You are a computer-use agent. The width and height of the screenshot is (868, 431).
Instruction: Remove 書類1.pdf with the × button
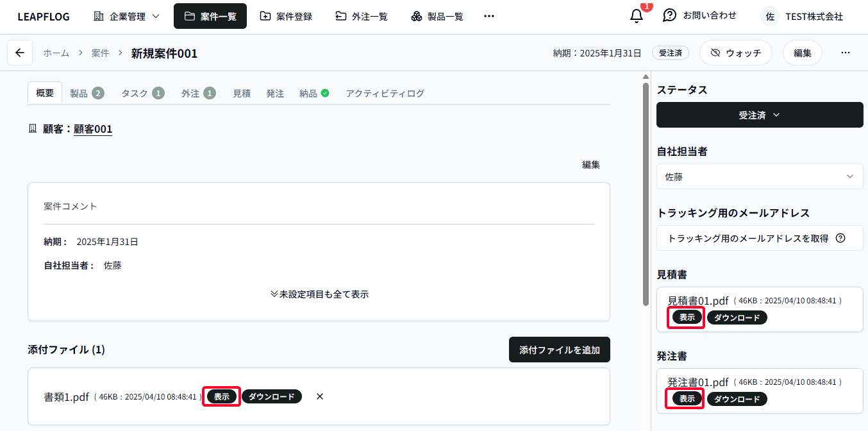(319, 396)
